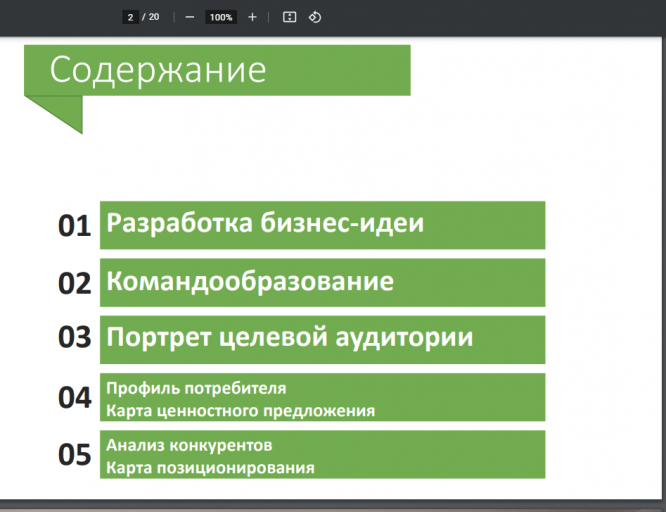Image resolution: width=666 pixels, height=512 pixels.
Task: Click the section number '04'
Action: tap(74, 398)
